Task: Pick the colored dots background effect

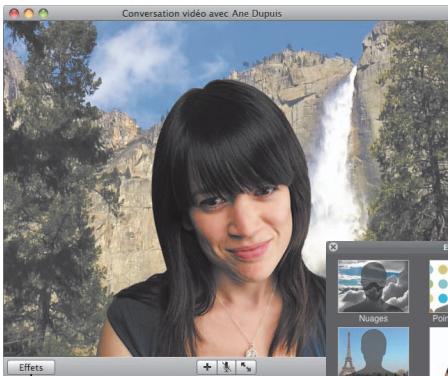Action: tap(439, 286)
